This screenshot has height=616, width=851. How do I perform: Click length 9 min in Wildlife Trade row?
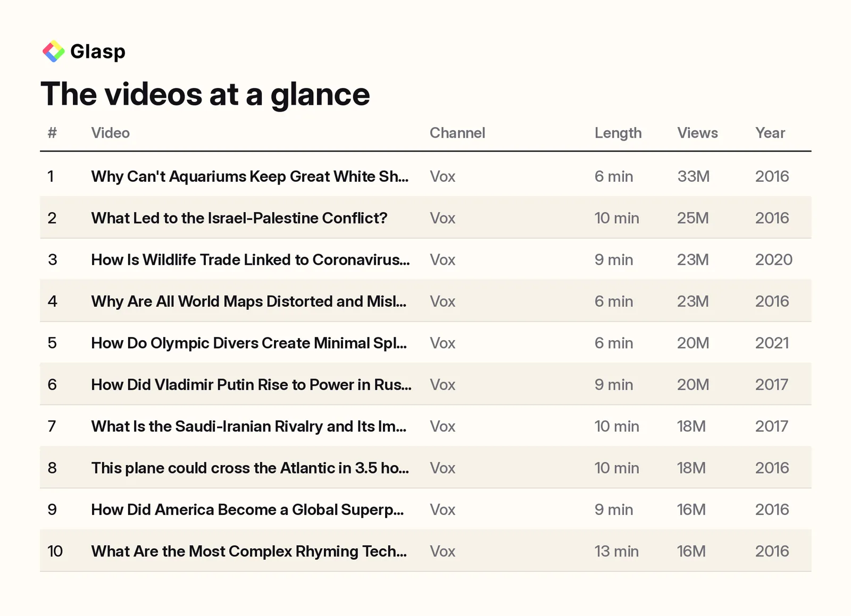tap(614, 260)
